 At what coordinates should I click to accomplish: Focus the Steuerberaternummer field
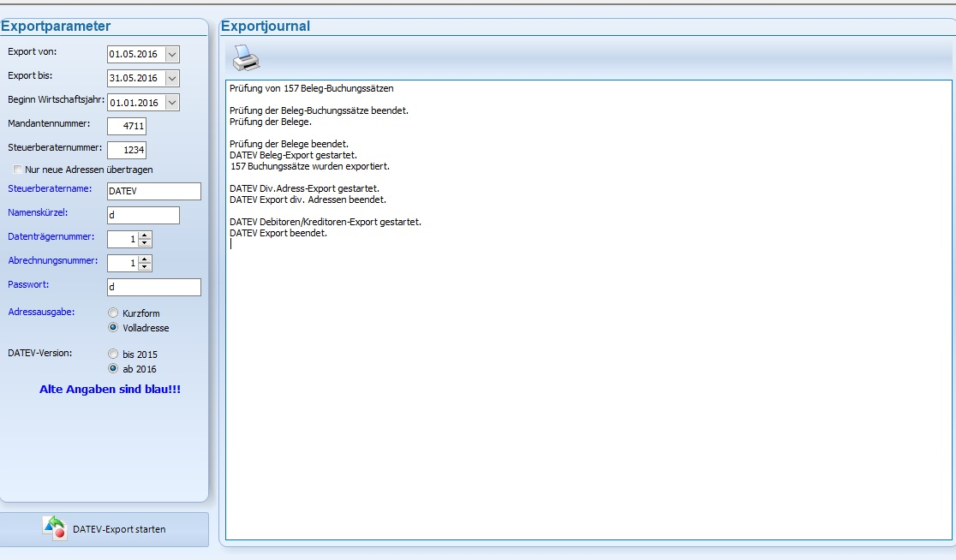point(127,150)
